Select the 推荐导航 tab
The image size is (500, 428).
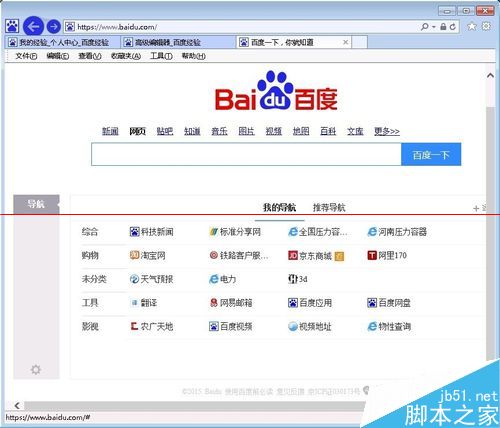[x=329, y=208]
